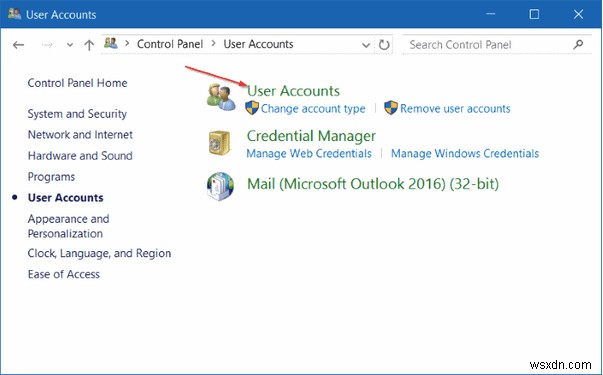Open the recent locations dropdown arrow
The width and height of the screenshot is (603, 375).
tap(70, 45)
